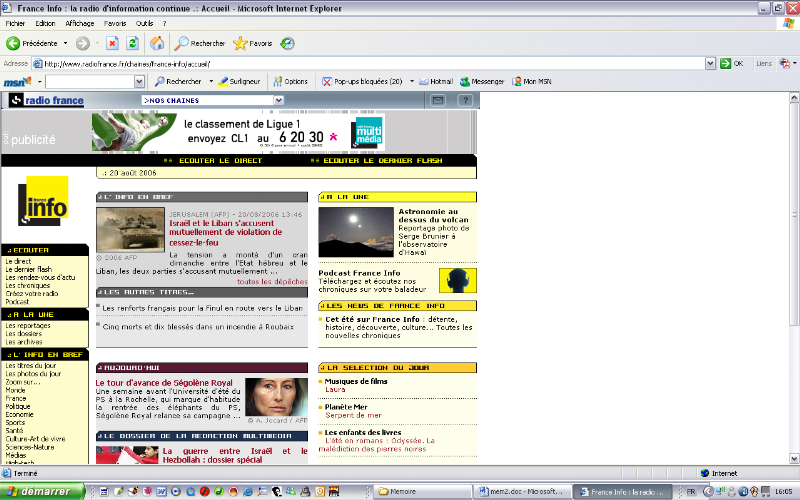Click the mail envelope icon on Radio France bar
This screenshot has height=500, width=800.
pos(438,100)
